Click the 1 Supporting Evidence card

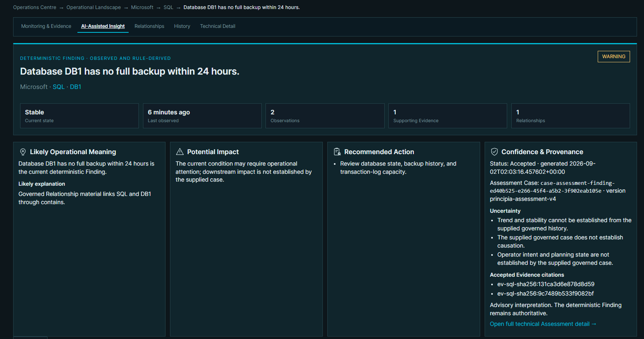[447, 116]
